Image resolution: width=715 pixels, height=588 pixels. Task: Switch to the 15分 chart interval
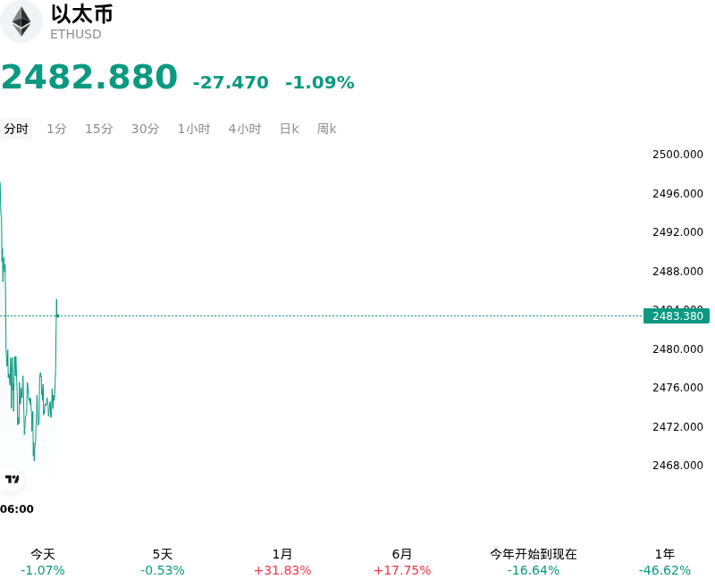pos(99,129)
